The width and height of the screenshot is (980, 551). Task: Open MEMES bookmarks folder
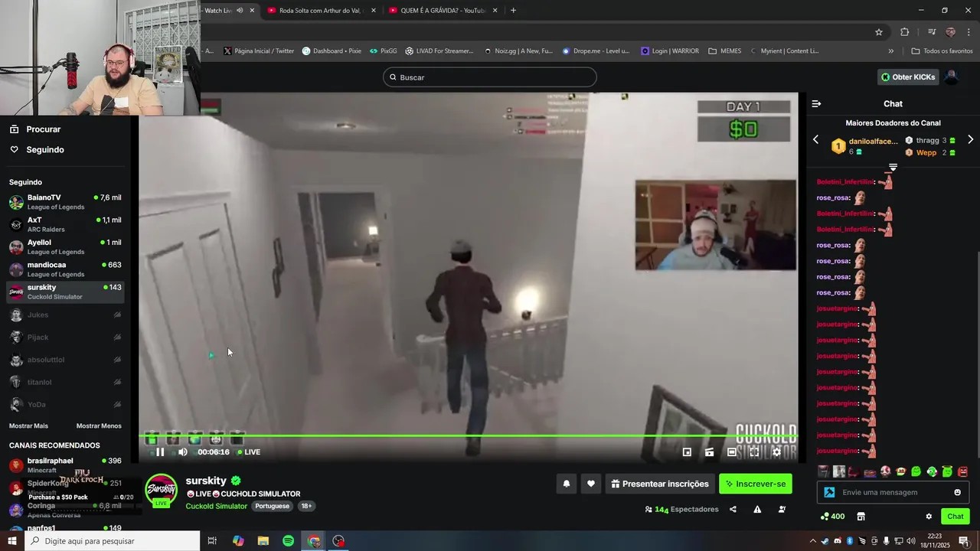[x=725, y=51]
